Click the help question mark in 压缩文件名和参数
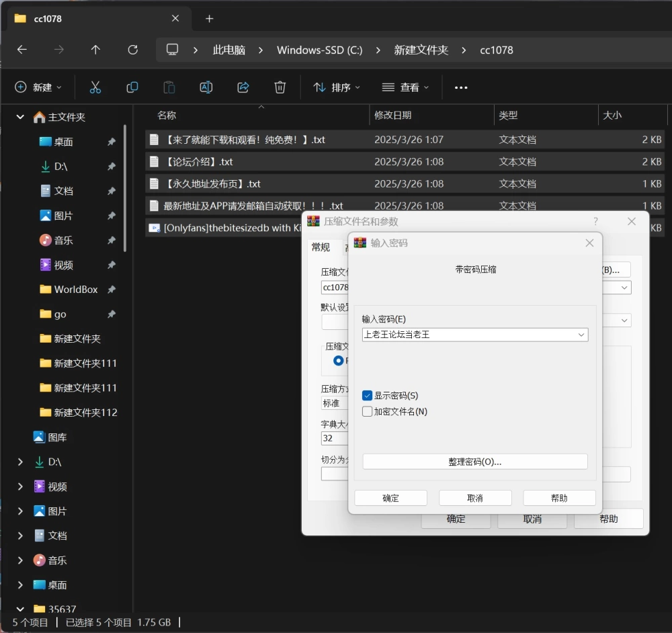The height and width of the screenshot is (633, 672). [595, 221]
